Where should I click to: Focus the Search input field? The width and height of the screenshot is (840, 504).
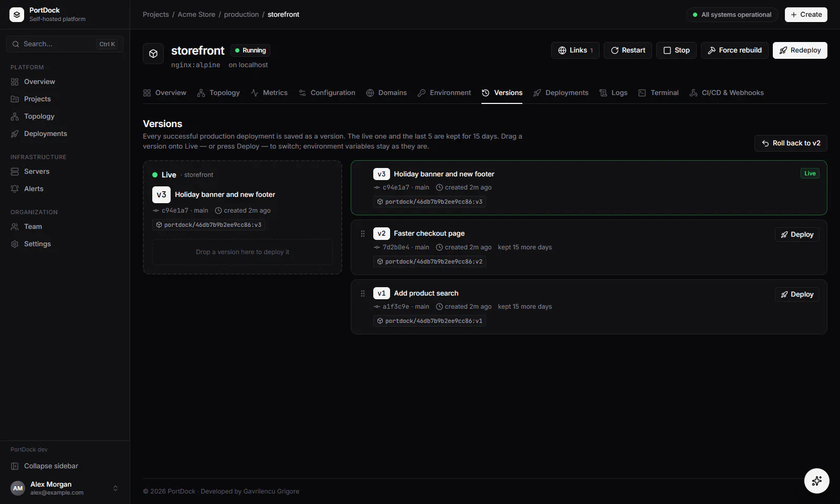click(65, 44)
